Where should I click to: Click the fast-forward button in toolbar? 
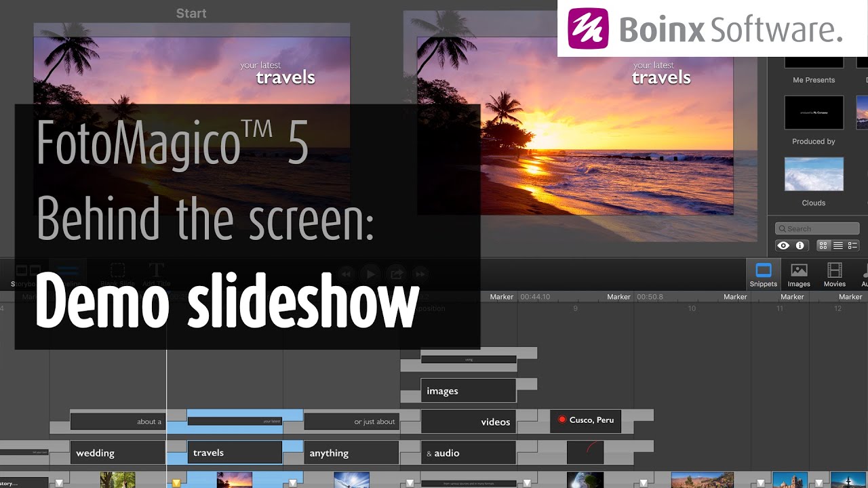click(x=420, y=274)
